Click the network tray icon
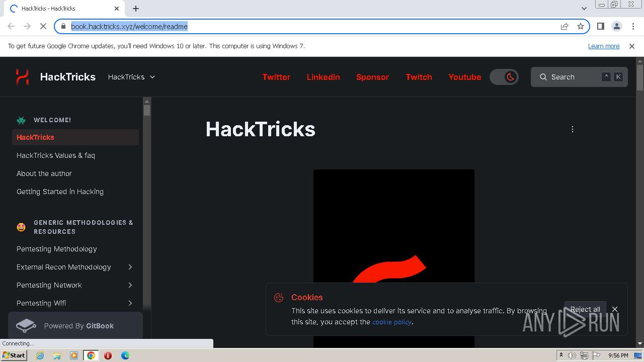Image resolution: width=644 pixels, height=362 pixels. 584,355
